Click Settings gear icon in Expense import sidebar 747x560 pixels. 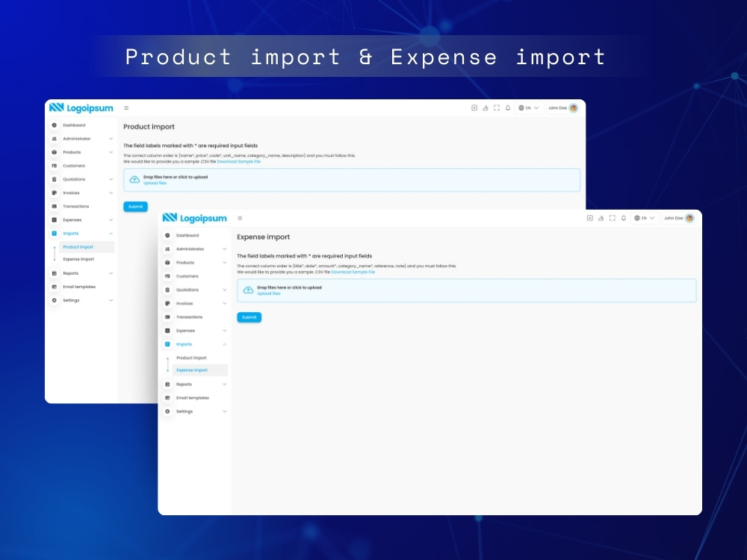tap(167, 411)
